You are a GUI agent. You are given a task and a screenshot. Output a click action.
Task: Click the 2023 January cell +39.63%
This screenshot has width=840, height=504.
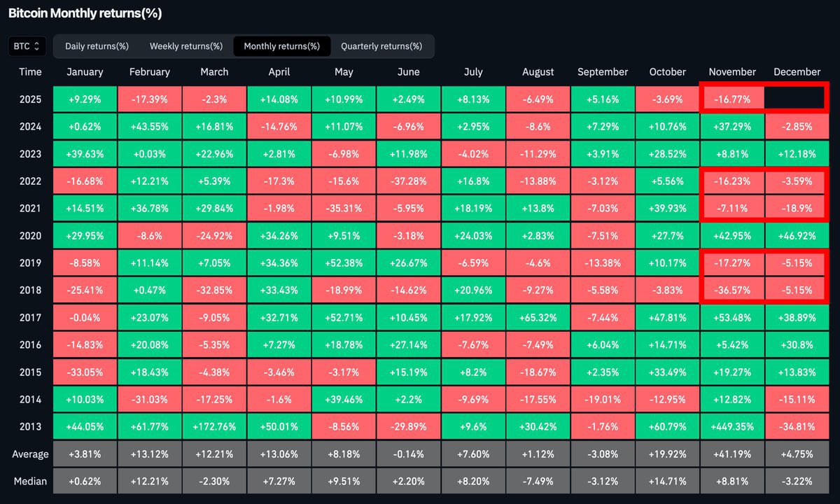click(x=85, y=154)
